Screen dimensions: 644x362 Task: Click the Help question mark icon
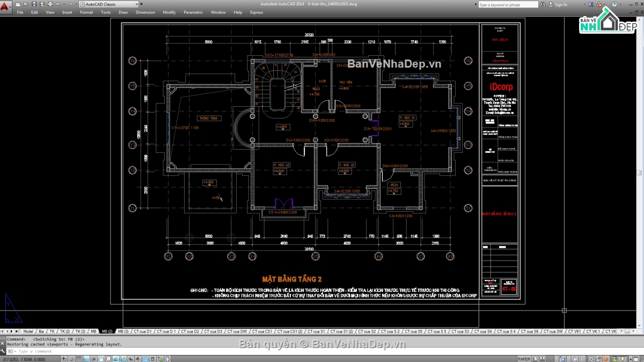click(614, 4)
